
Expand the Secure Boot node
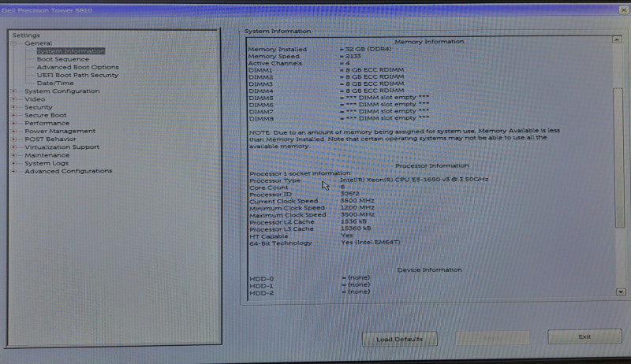[13, 115]
